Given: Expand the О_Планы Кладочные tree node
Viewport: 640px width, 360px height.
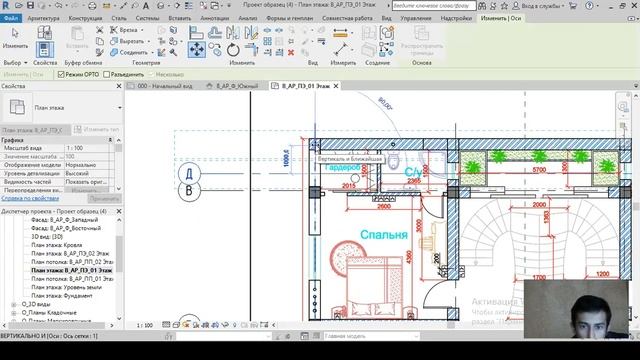Looking at the screenshot, I should pyautogui.click(x=14, y=313).
